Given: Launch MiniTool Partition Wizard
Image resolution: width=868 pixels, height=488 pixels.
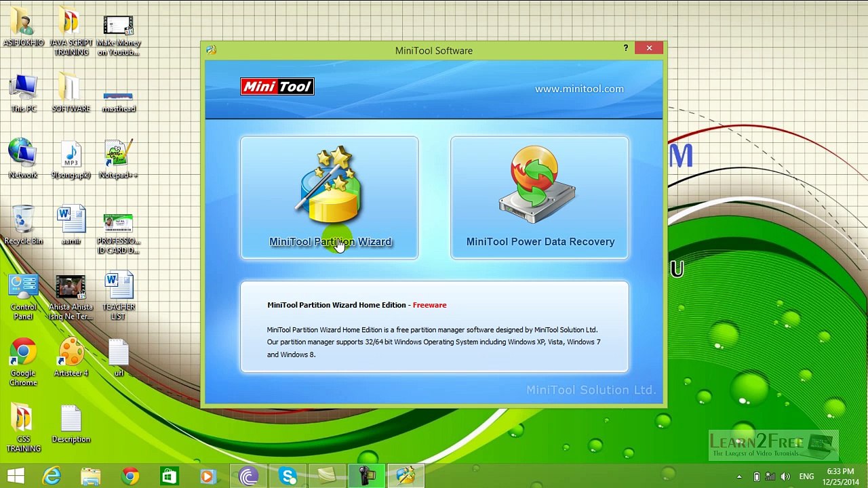Looking at the screenshot, I should coord(330,198).
